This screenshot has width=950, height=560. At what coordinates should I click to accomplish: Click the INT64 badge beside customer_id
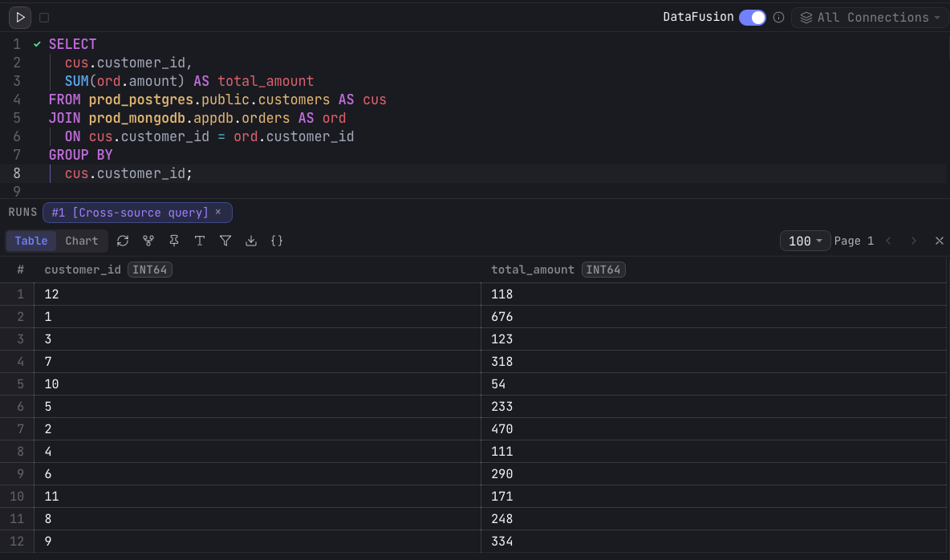[x=150, y=270]
